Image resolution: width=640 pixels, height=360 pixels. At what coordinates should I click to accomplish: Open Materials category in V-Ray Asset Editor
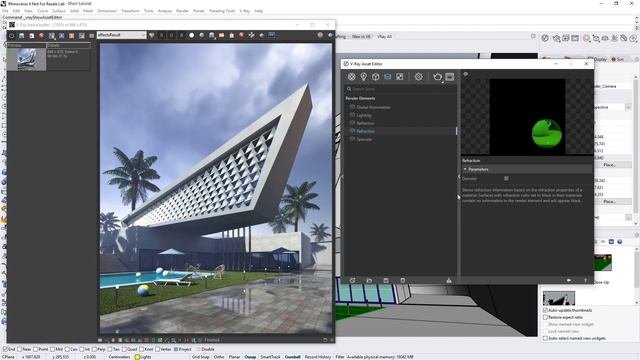[351, 77]
